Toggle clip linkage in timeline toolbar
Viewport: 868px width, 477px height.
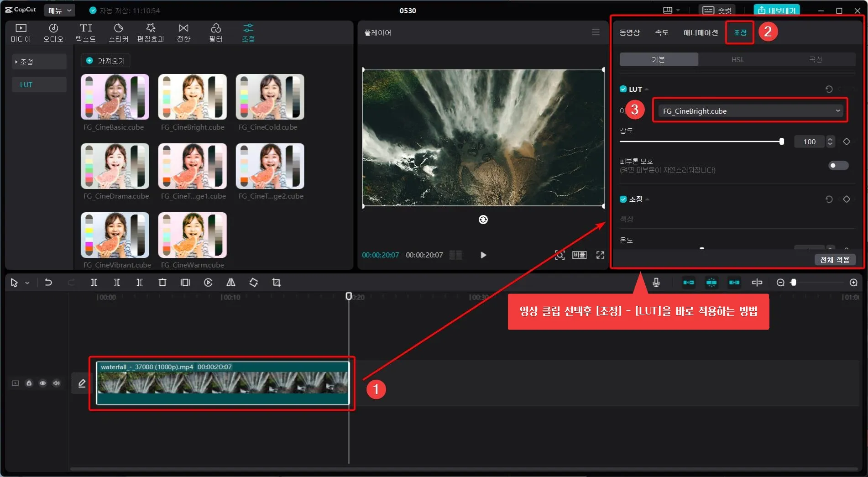pos(734,283)
